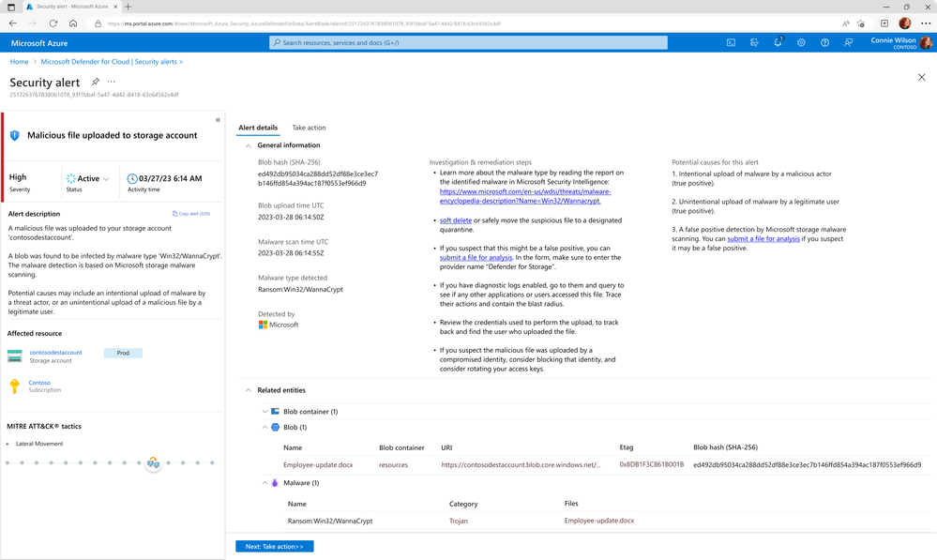Click the browser favorites star icon

[861, 23]
